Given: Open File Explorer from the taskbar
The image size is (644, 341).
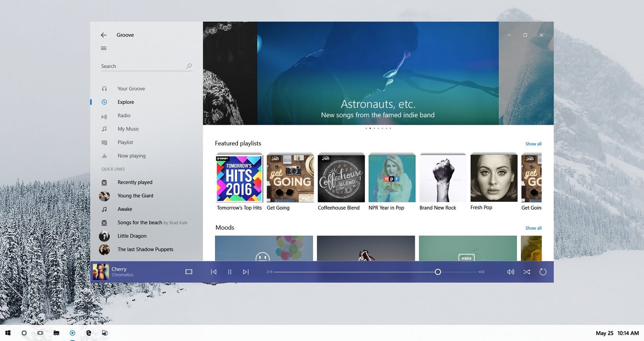Looking at the screenshot, I should [56, 333].
